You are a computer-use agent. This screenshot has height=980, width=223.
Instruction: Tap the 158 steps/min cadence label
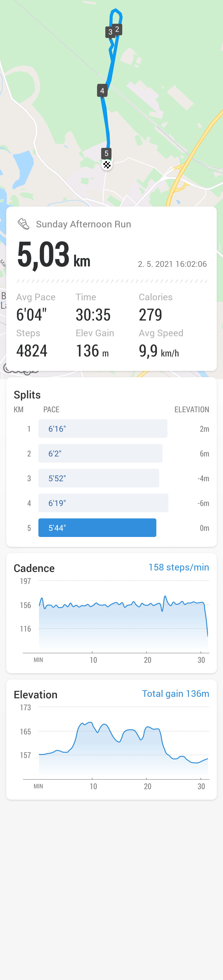(x=178, y=567)
